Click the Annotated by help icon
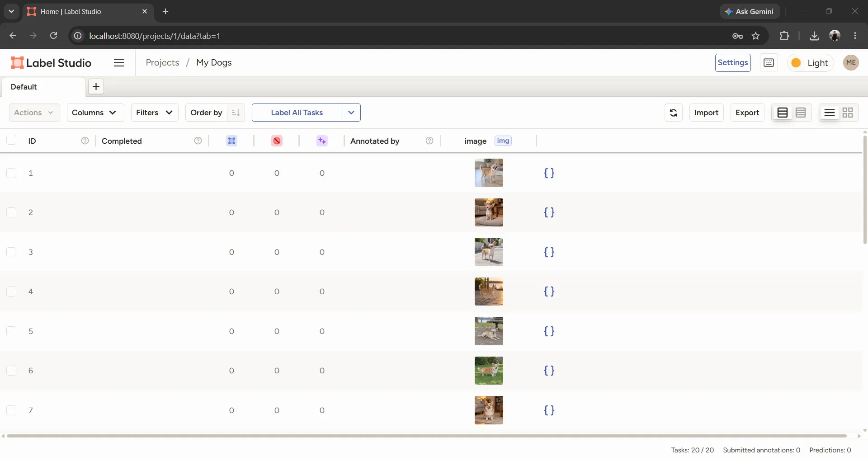The width and height of the screenshot is (868, 461). [429, 141]
